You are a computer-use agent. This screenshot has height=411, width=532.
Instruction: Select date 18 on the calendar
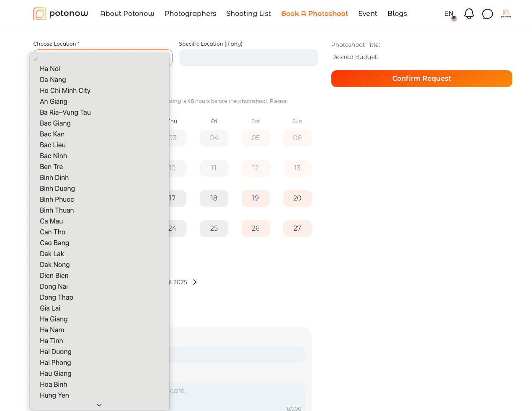(x=214, y=198)
